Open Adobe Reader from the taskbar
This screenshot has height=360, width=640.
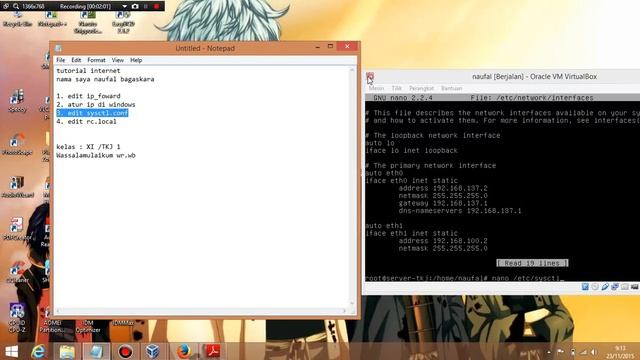213,351
